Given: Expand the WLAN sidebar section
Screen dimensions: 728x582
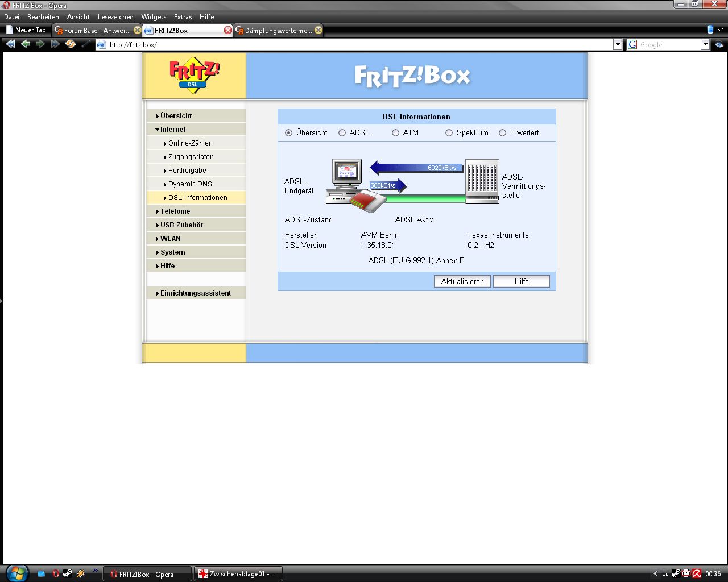Looking at the screenshot, I should tap(196, 238).
